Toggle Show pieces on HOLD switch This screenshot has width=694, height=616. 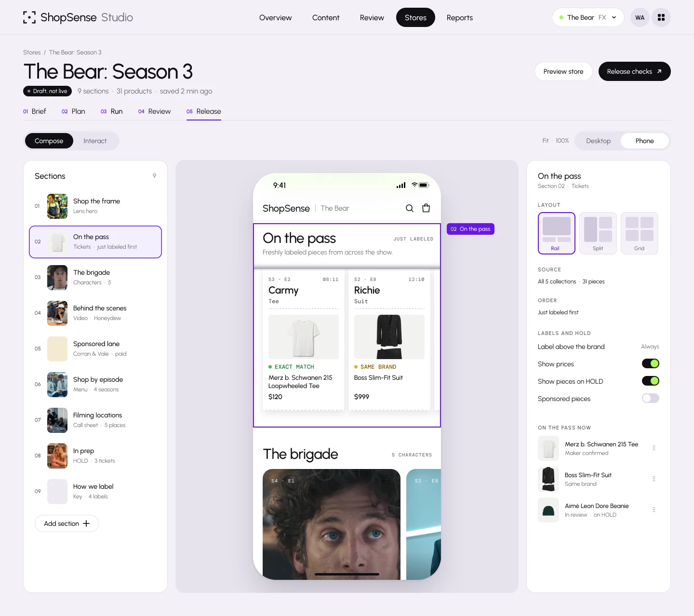click(x=651, y=381)
